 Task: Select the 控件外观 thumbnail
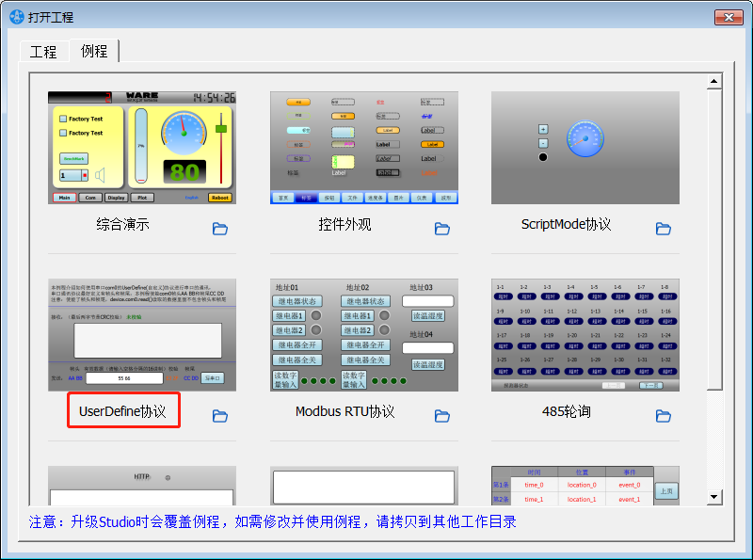[x=364, y=148]
